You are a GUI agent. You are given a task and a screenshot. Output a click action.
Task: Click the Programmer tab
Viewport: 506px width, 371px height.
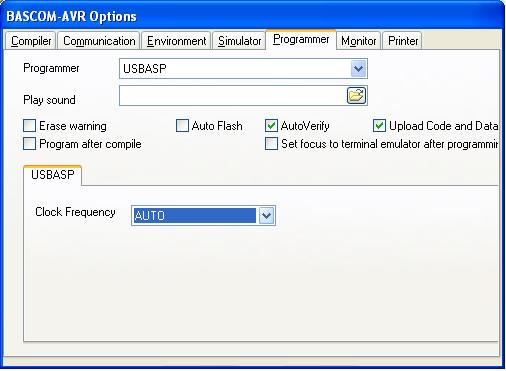click(x=301, y=40)
